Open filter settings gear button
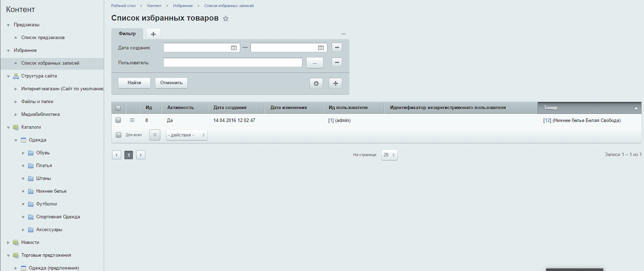Viewport: 644px width, 271px height. pyautogui.click(x=316, y=84)
